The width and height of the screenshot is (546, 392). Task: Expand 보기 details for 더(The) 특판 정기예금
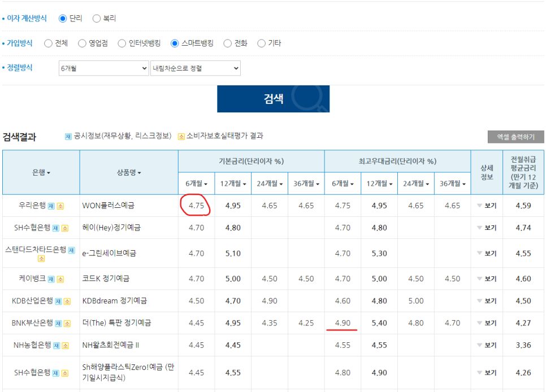(x=487, y=323)
